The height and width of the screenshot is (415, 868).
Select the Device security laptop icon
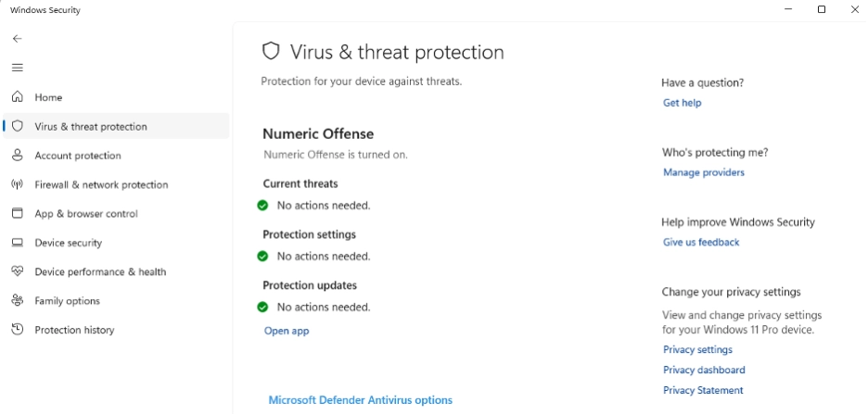coord(17,243)
